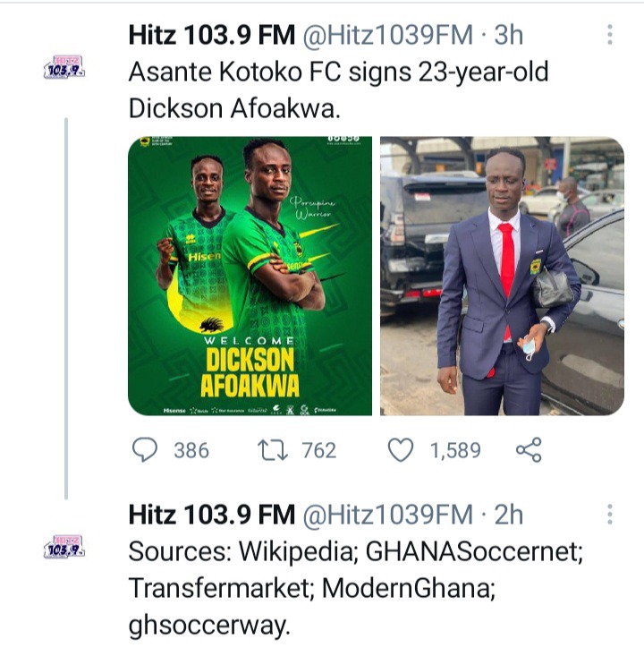Open Hitz 103.9 avatar on second tweet
The height and width of the screenshot is (656, 644).
64,547
